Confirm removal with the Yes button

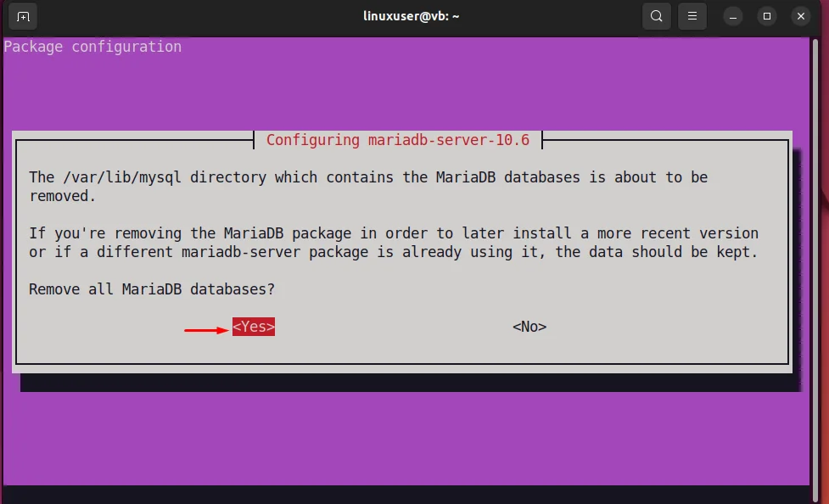[x=254, y=327]
